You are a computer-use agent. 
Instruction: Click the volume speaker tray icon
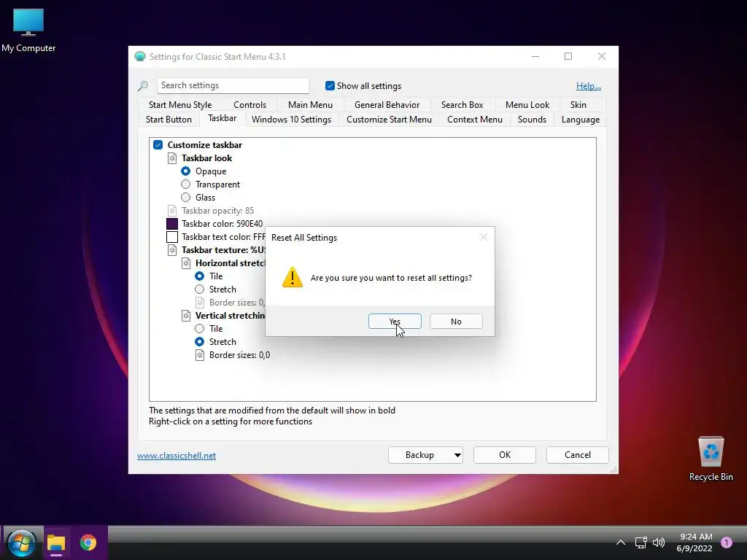pos(659,542)
